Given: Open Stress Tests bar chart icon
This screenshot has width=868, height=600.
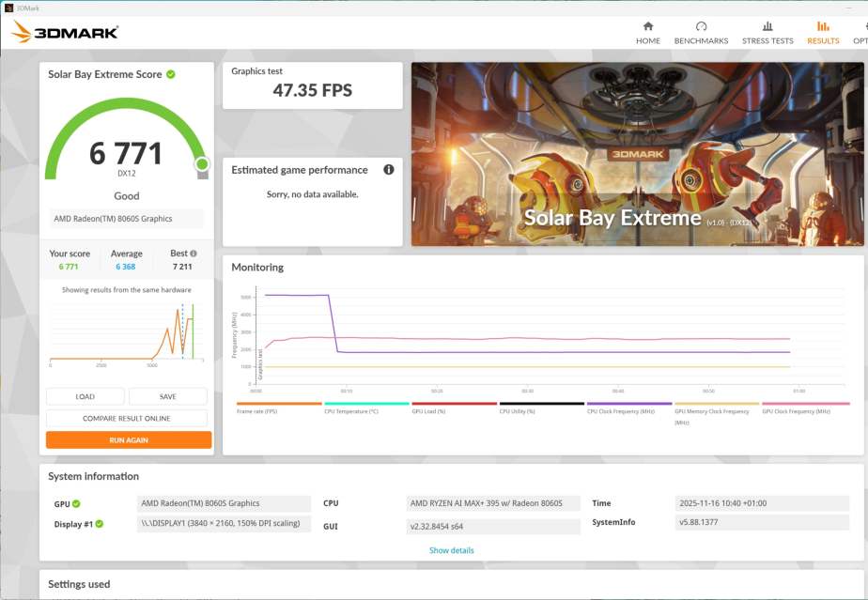Looking at the screenshot, I should [767, 26].
